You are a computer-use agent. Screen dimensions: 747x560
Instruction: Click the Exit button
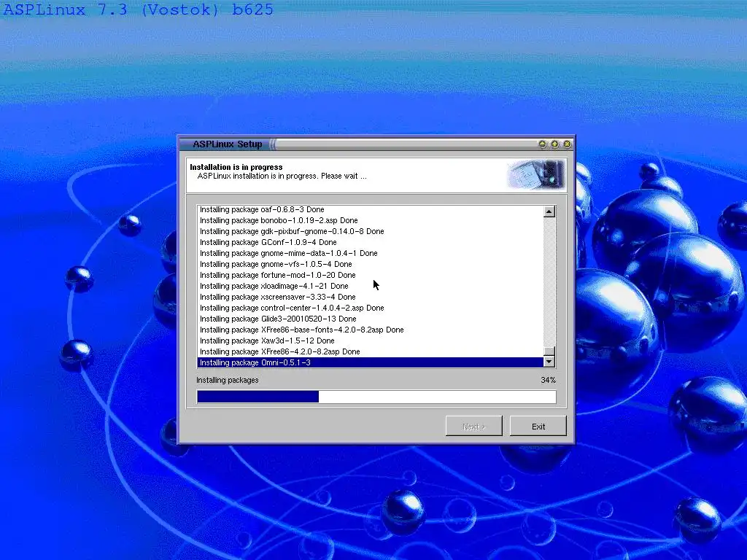[538, 426]
